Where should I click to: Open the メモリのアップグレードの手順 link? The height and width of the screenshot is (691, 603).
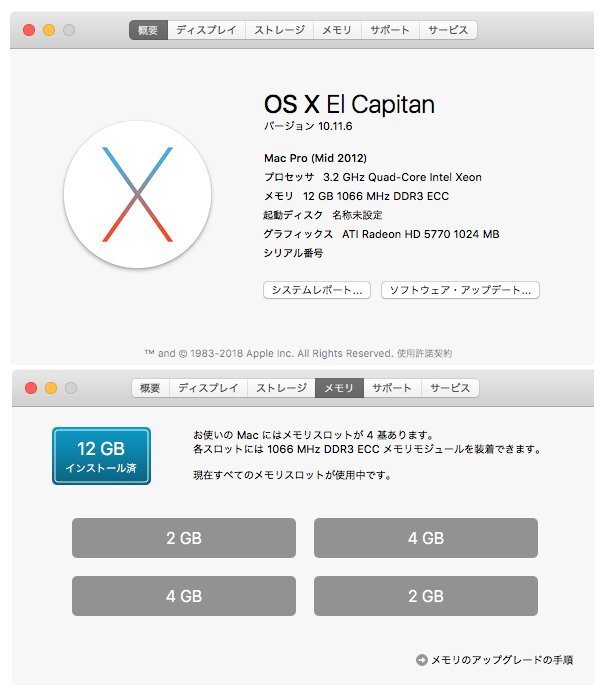pyautogui.click(x=502, y=660)
